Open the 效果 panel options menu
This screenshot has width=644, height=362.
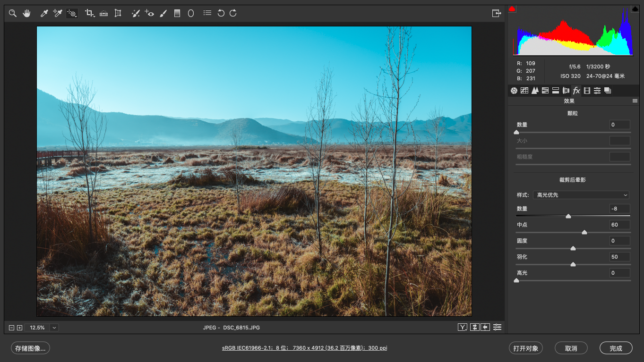click(635, 101)
